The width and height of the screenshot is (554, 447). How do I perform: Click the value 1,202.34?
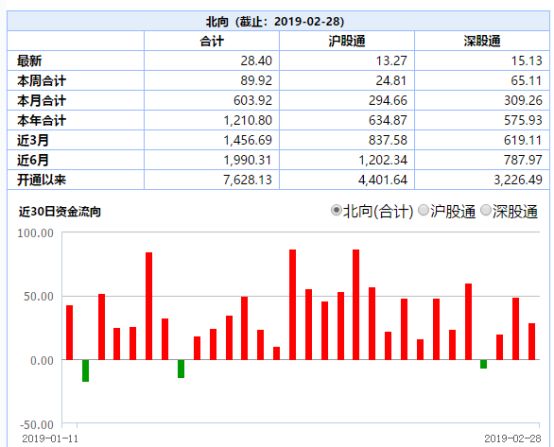[x=383, y=160]
